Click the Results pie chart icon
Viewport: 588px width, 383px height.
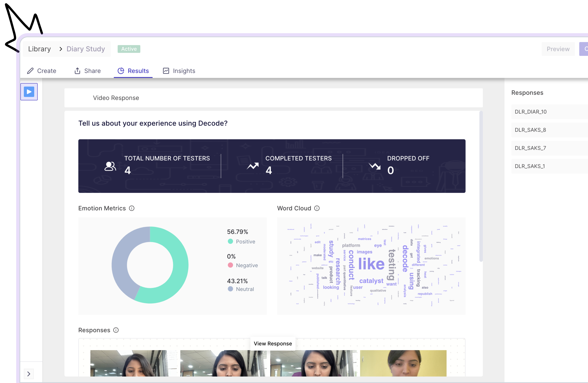point(121,71)
